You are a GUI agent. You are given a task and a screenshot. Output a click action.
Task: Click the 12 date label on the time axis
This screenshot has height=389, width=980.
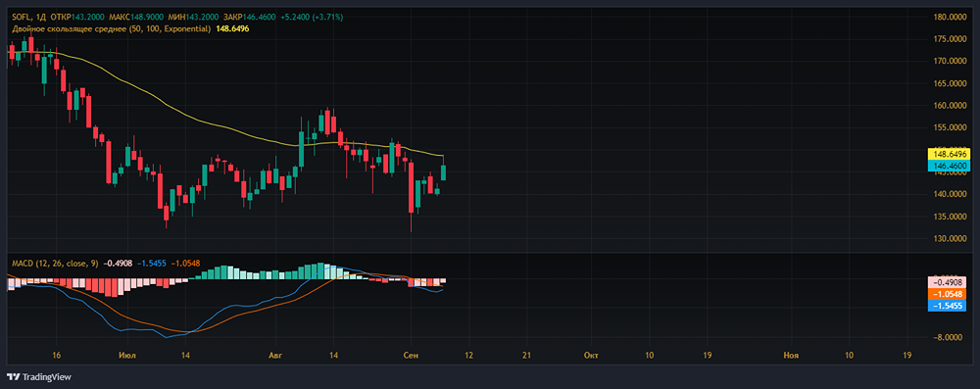[468, 356]
